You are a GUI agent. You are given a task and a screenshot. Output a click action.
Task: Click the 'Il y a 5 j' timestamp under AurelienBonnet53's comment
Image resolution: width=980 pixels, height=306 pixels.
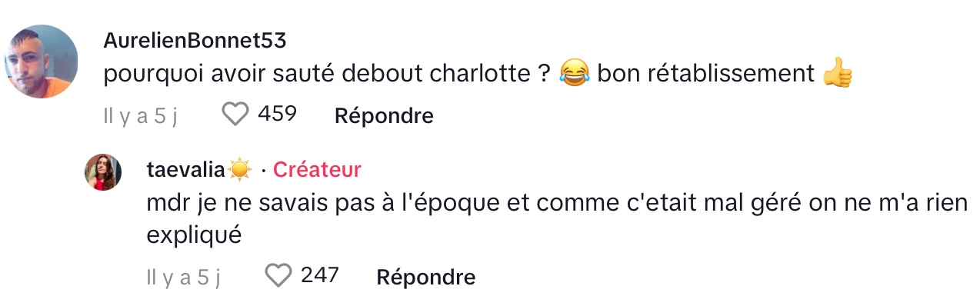pos(141,116)
